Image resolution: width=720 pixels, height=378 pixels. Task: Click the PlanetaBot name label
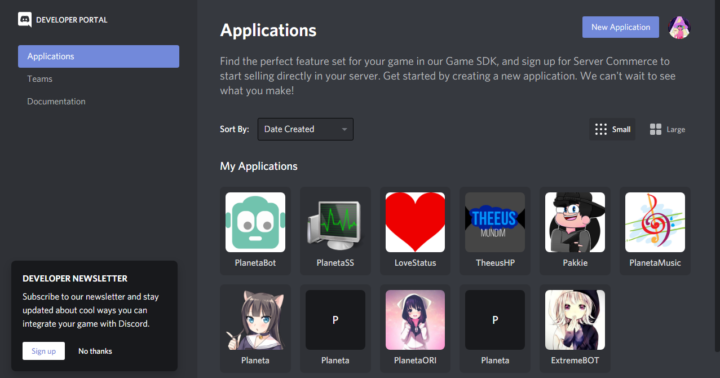click(x=255, y=263)
